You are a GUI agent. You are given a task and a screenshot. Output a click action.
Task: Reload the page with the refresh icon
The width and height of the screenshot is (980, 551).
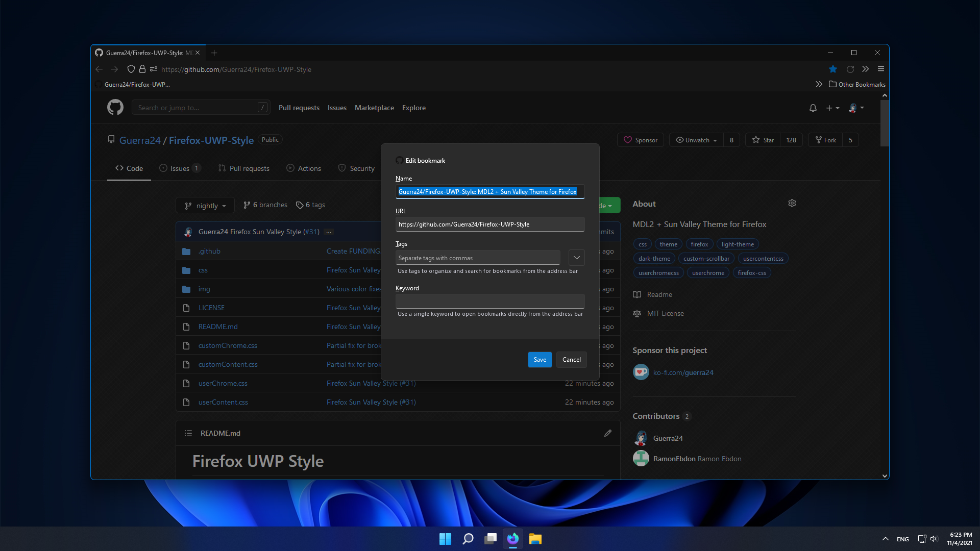click(x=850, y=69)
